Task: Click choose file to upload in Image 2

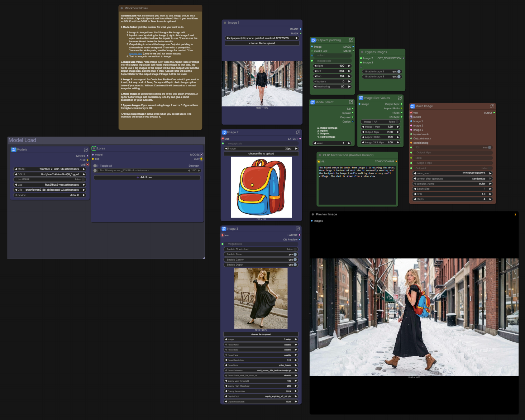Action: [261, 154]
